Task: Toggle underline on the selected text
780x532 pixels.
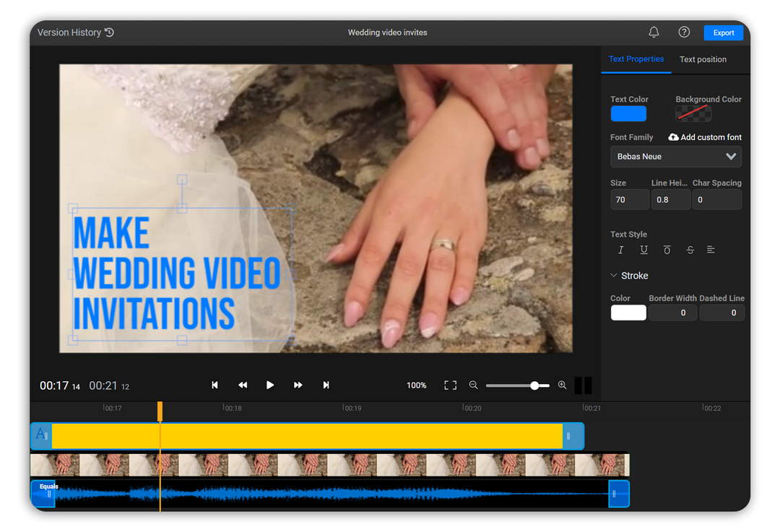Action: (x=643, y=249)
